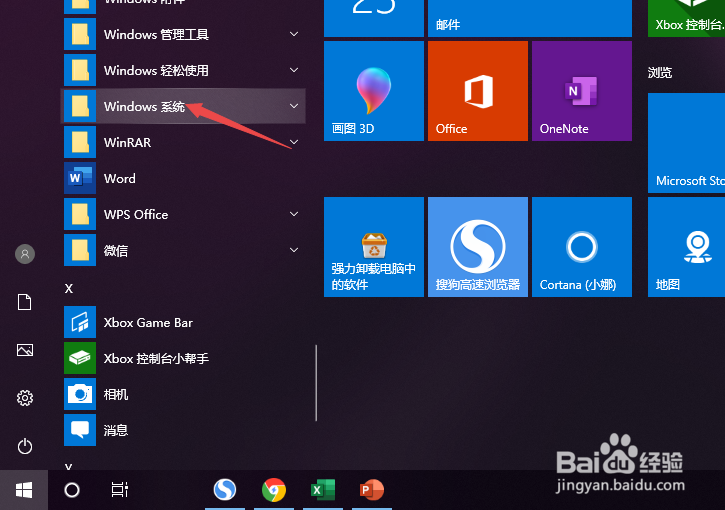Open 相机 from the app list
This screenshot has height=510, width=725.
click(184, 394)
